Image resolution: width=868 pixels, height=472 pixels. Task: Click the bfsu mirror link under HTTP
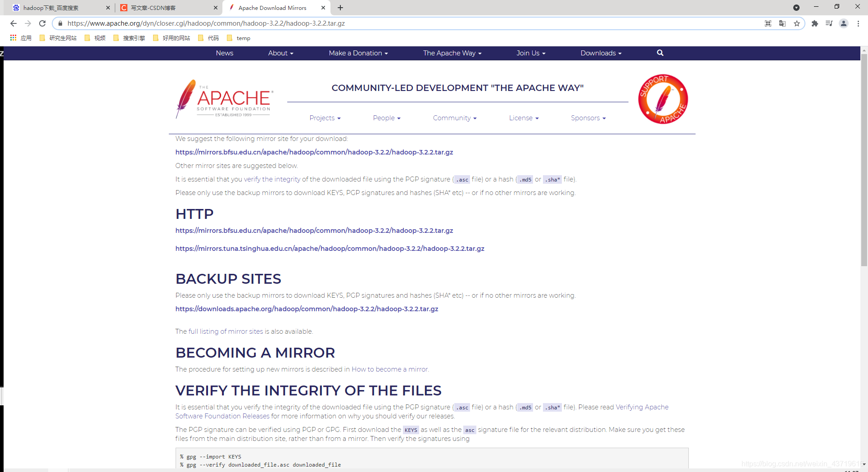(x=314, y=231)
